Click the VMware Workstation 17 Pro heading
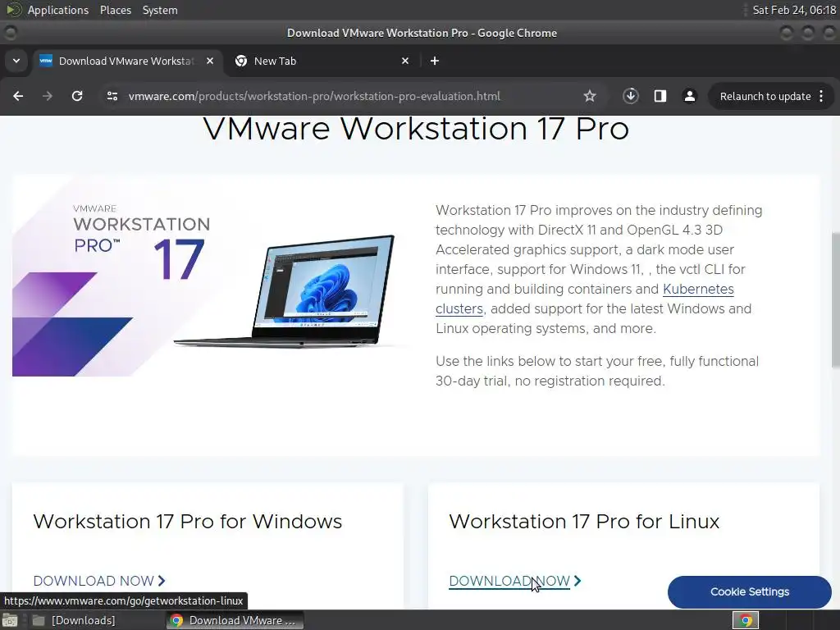This screenshot has width=840, height=630. pyautogui.click(x=416, y=128)
